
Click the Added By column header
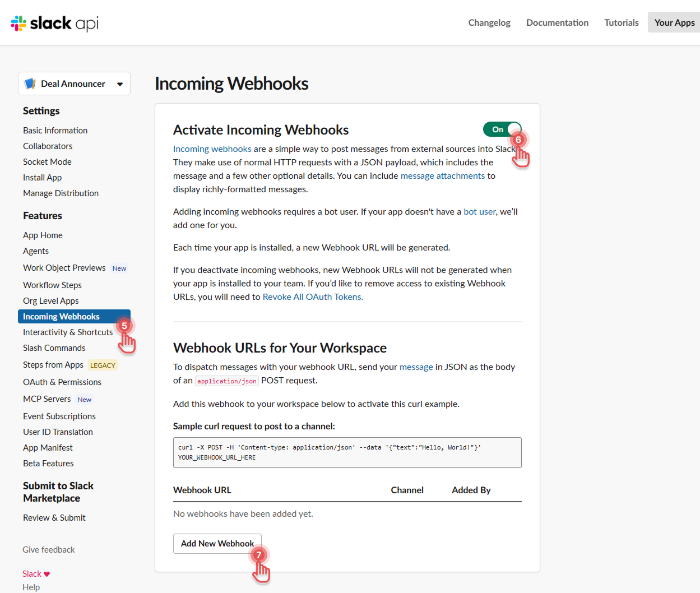point(471,490)
